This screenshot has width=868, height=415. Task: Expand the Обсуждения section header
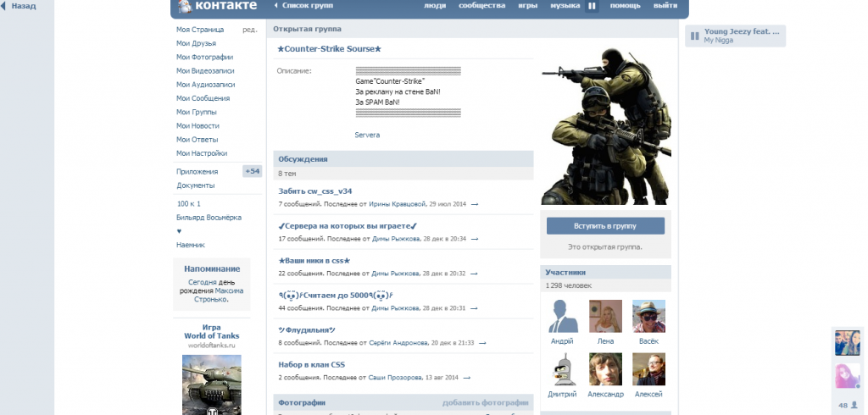pos(303,159)
